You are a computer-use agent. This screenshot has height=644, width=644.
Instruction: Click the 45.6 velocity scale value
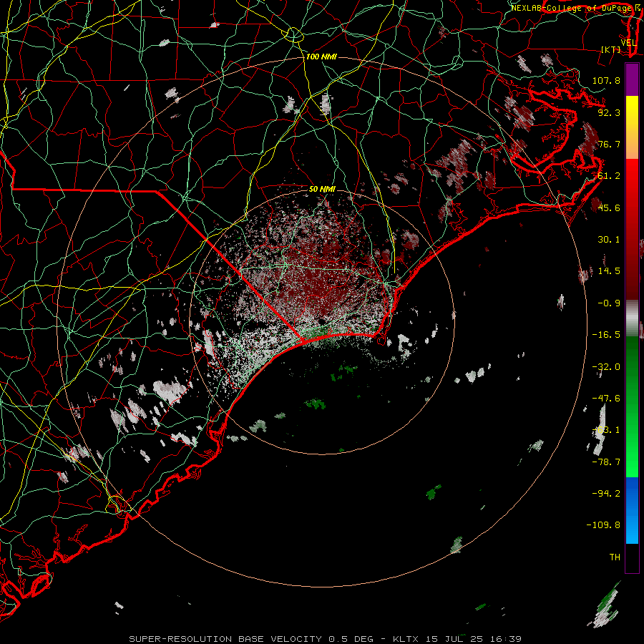tap(609, 208)
